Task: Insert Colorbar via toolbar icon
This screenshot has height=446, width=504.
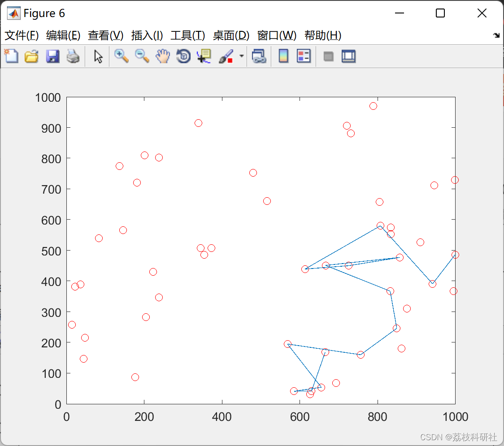Action: pyautogui.click(x=283, y=56)
